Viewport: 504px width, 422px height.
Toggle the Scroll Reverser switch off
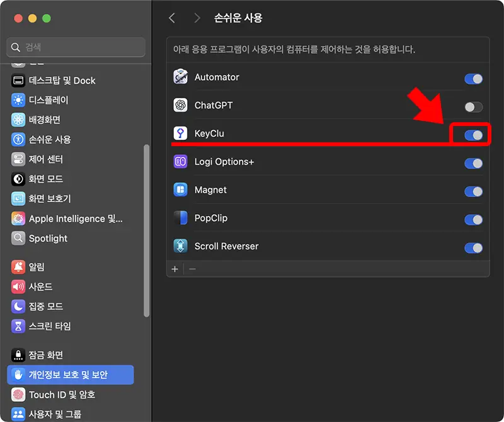click(x=472, y=248)
